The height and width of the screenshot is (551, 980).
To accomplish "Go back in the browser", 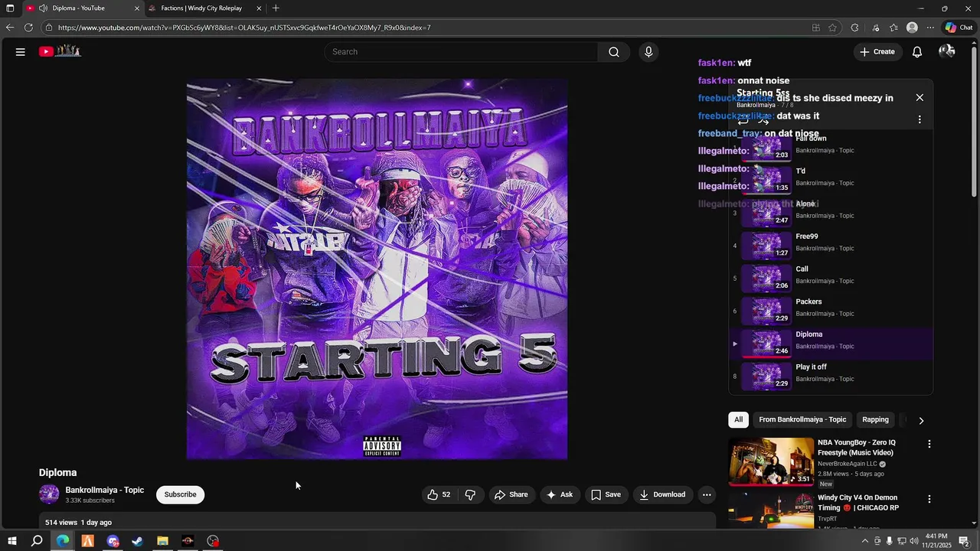I will click(9, 28).
